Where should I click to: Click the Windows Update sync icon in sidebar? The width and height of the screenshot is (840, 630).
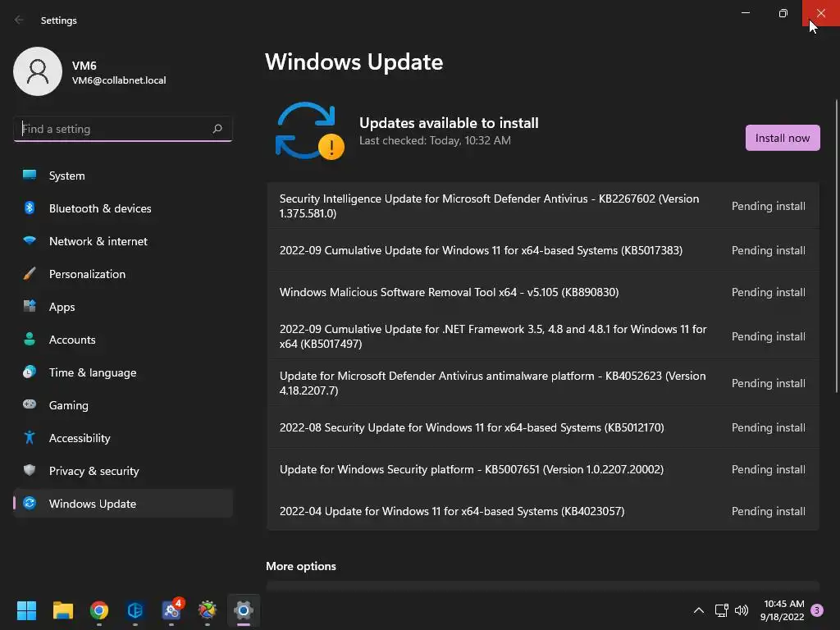(30, 503)
